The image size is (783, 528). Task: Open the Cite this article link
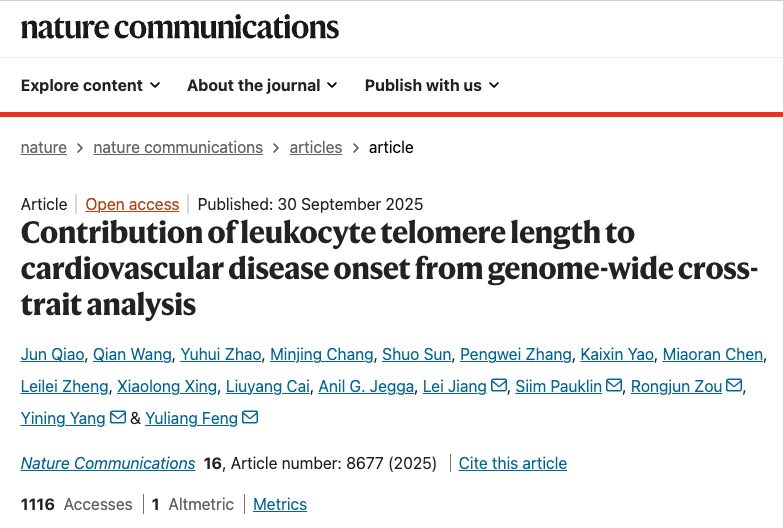pyautogui.click(x=513, y=464)
